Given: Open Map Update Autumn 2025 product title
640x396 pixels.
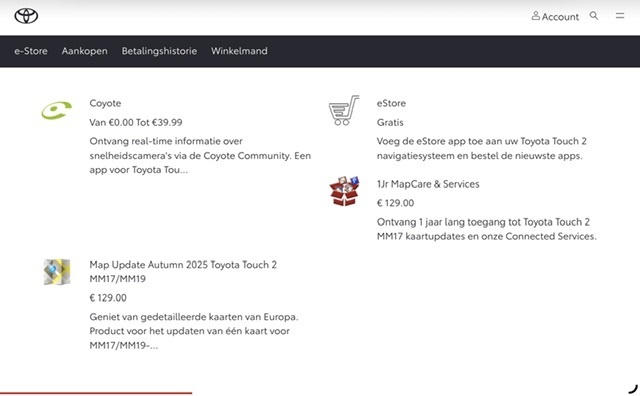Looking at the screenshot, I should tap(183, 272).
